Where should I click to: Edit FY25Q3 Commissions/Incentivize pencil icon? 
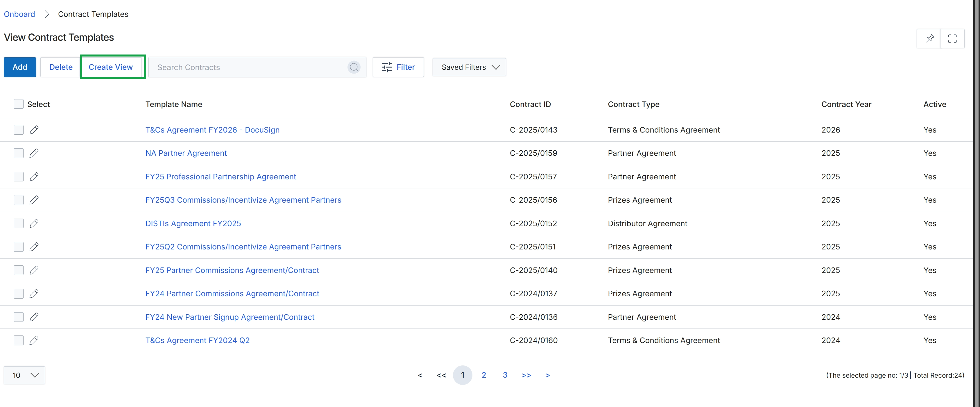pyautogui.click(x=34, y=200)
